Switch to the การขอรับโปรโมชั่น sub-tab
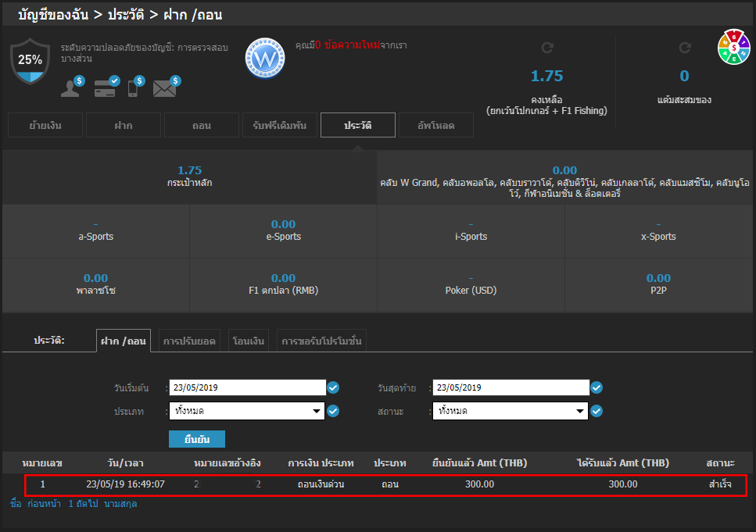Screen dimensions: 756x532 [x=321, y=341]
